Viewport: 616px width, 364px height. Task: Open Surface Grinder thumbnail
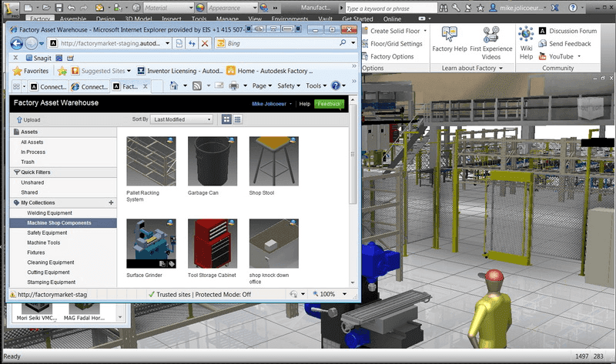(x=151, y=243)
